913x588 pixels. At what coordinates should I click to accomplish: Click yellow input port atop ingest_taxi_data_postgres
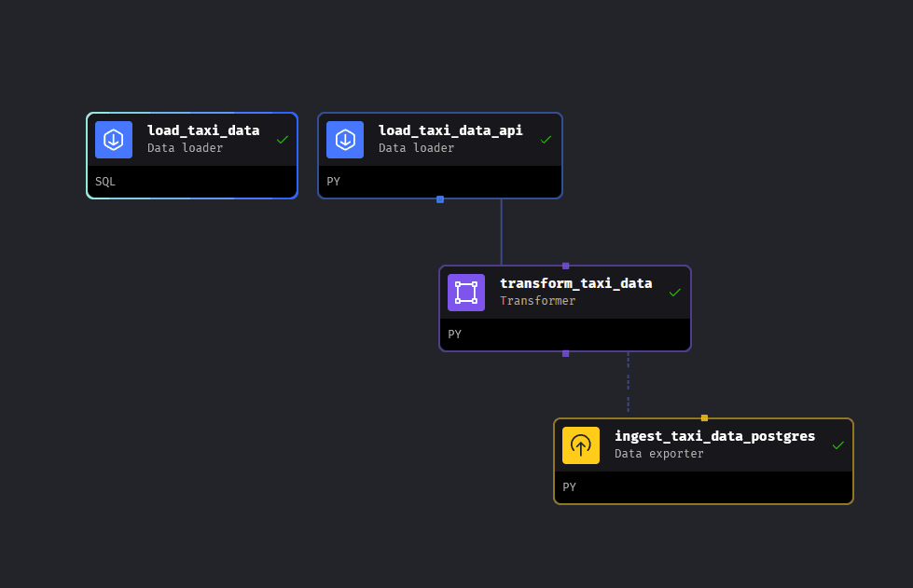[704, 418]
